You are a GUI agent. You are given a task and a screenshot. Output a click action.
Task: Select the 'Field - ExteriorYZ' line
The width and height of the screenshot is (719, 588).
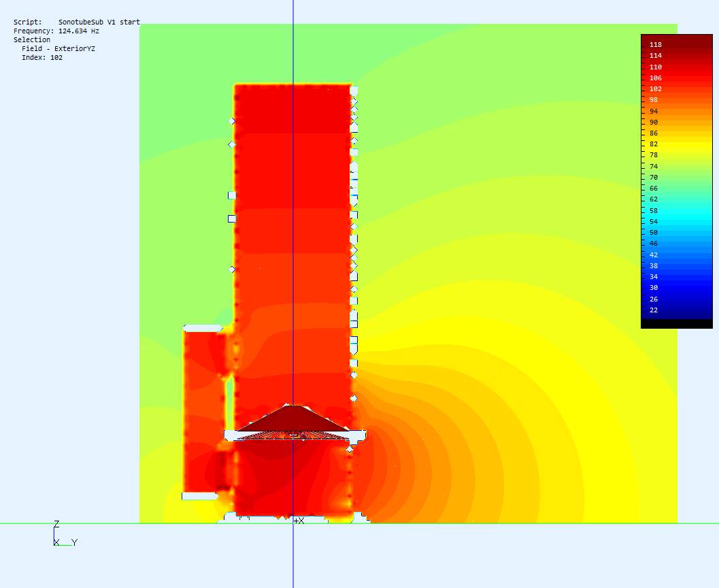pyautogui.click(x=58, y=48)
